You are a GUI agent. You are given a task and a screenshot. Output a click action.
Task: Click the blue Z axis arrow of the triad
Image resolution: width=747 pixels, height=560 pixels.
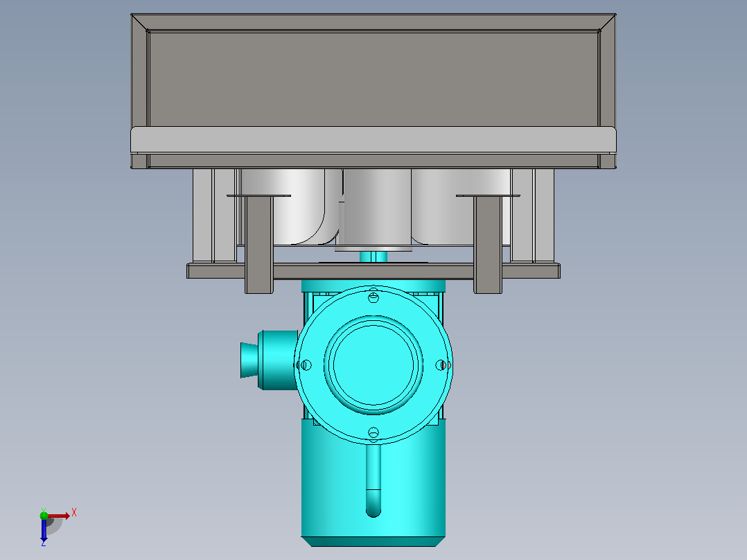44,530
